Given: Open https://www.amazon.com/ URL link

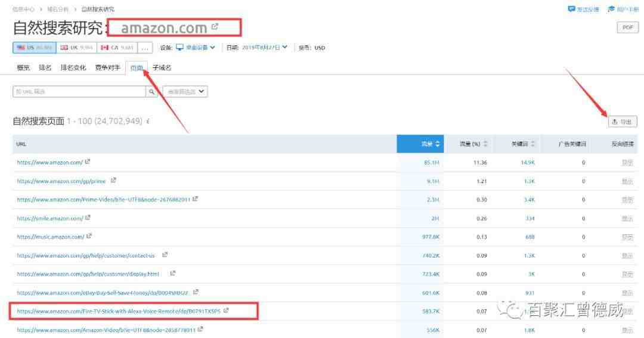Looking at the screenshot, I should [49, 163].
